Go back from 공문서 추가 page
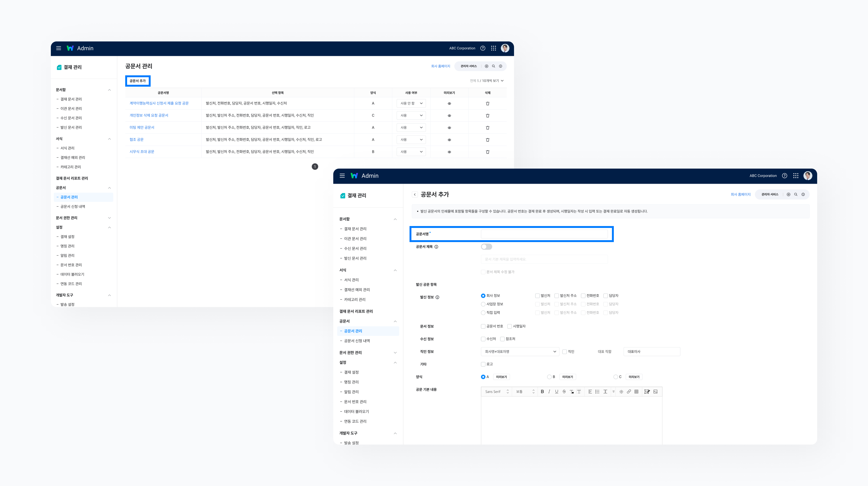The image size is (868, 486). 415,194
